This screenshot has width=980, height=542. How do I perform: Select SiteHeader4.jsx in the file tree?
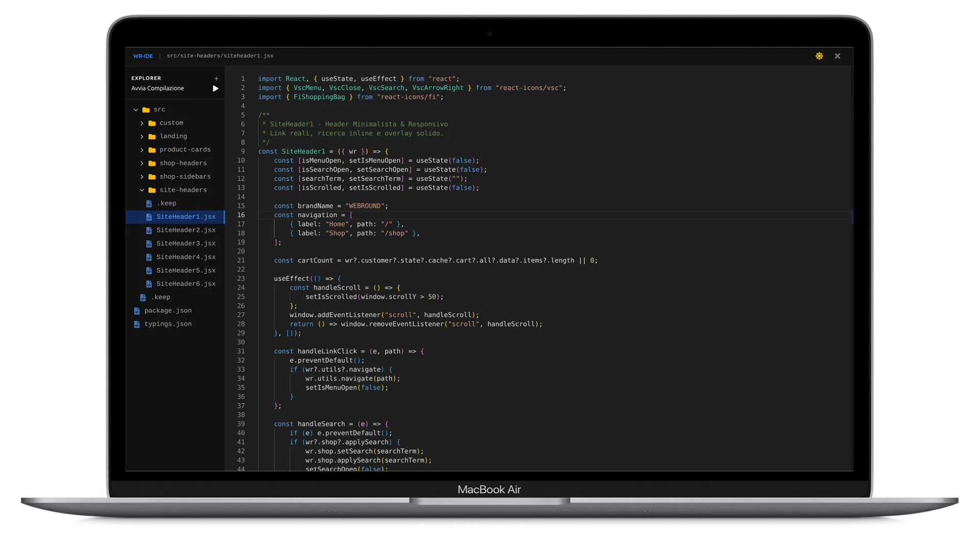[x=149, y=257]
